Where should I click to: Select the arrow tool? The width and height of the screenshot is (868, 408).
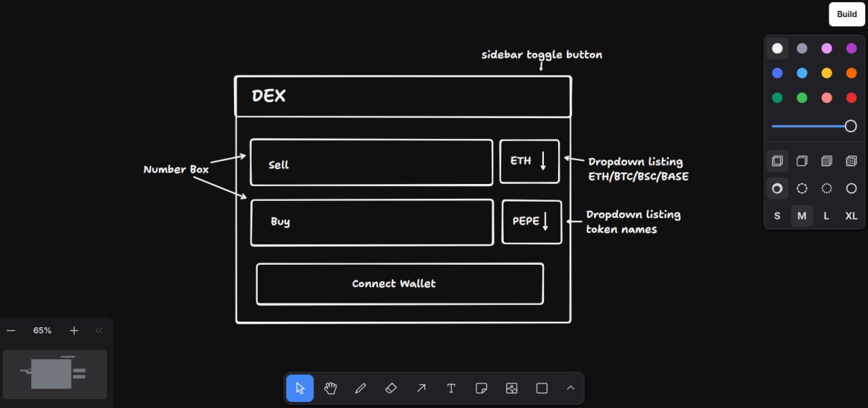click(x=421, y=388)
